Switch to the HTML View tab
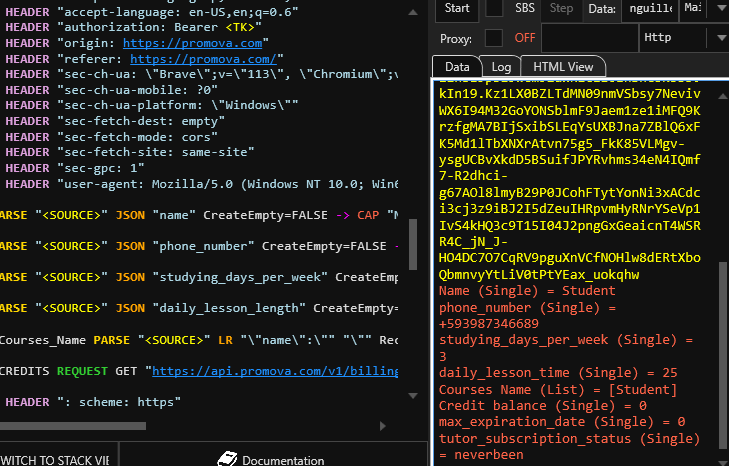729x466 pixels. (x=563, y=67)
